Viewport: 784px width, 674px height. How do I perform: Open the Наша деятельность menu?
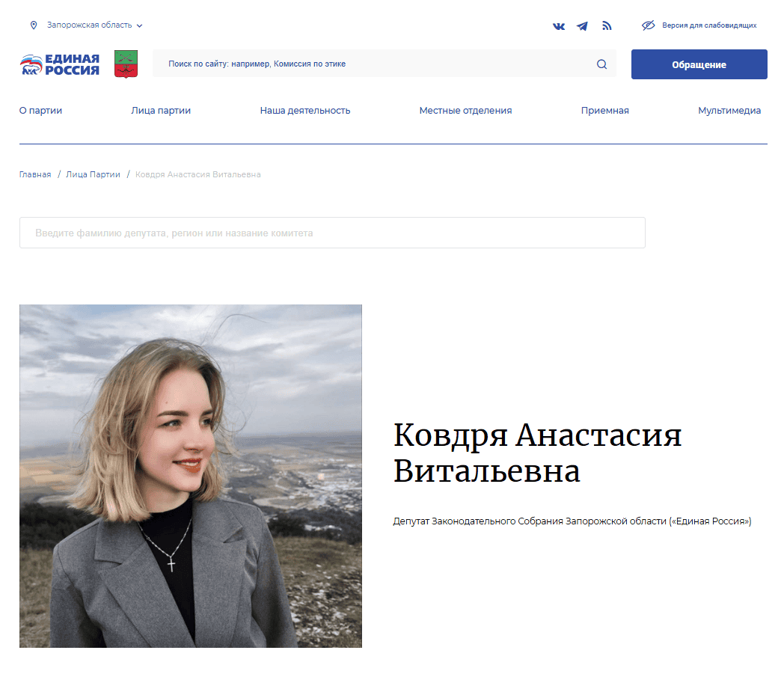tap(304, 110)
